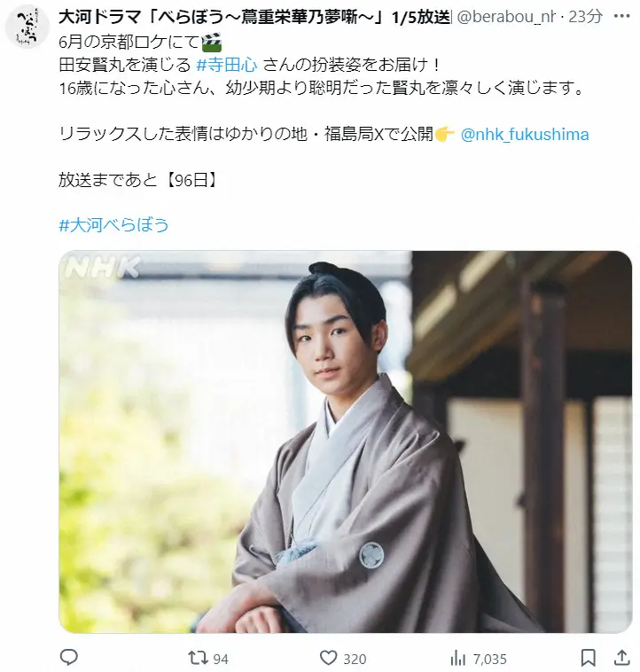
Task: Click the like count 320
Action: [x=355, y=659]
